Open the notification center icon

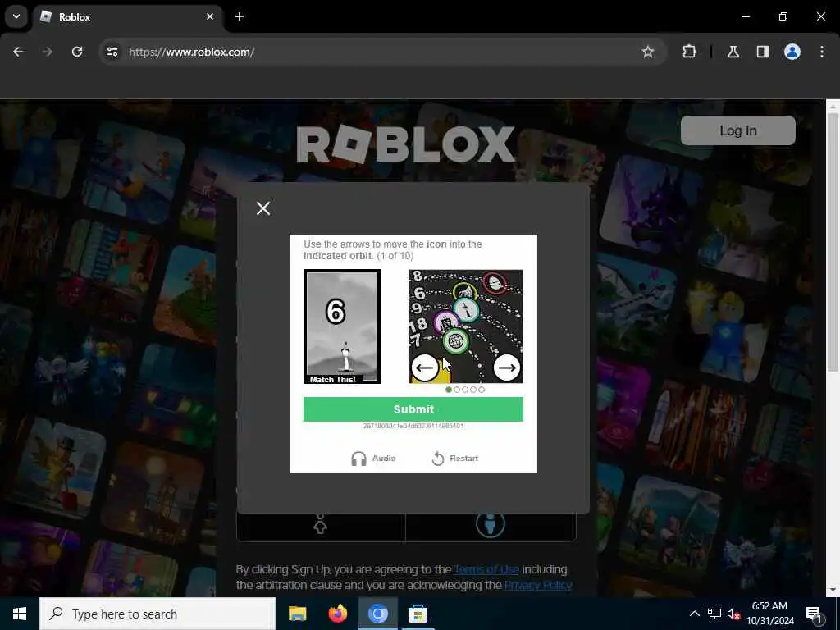click(815, 614)
